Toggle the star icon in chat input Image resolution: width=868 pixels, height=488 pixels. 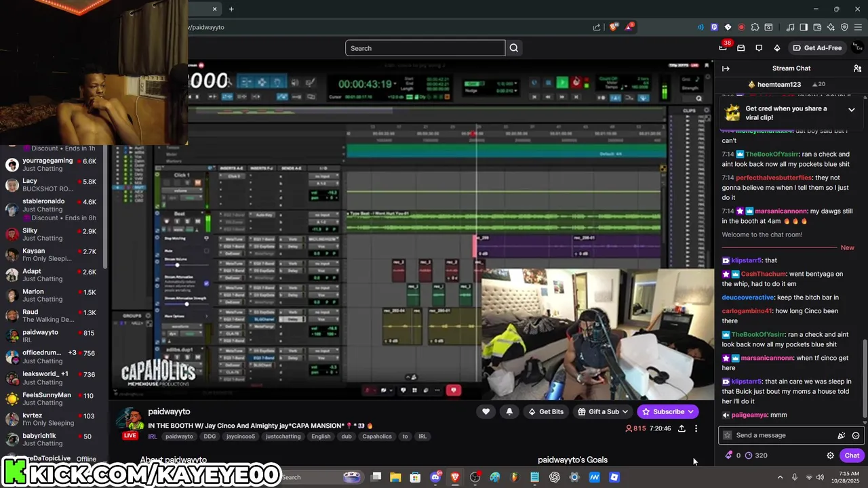[x=728, y=436]
